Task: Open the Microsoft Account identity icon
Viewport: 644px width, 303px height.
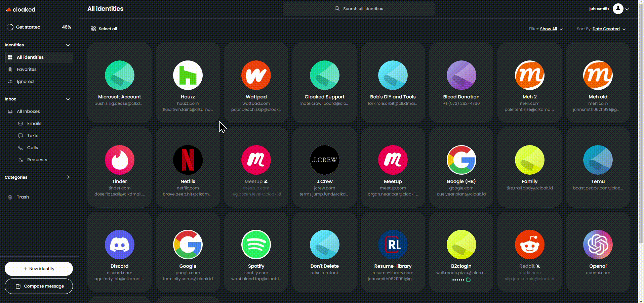Action: tap(119, 75)
